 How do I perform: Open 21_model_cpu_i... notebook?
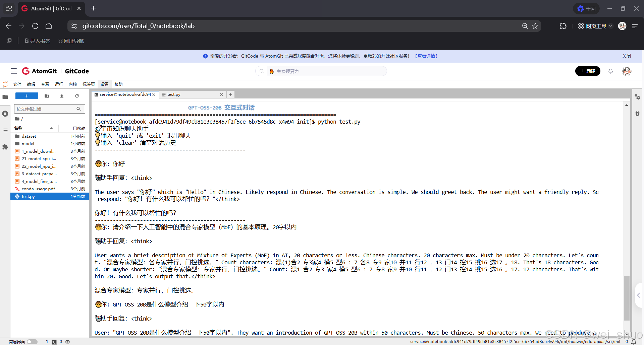click(x=50, y=159)
